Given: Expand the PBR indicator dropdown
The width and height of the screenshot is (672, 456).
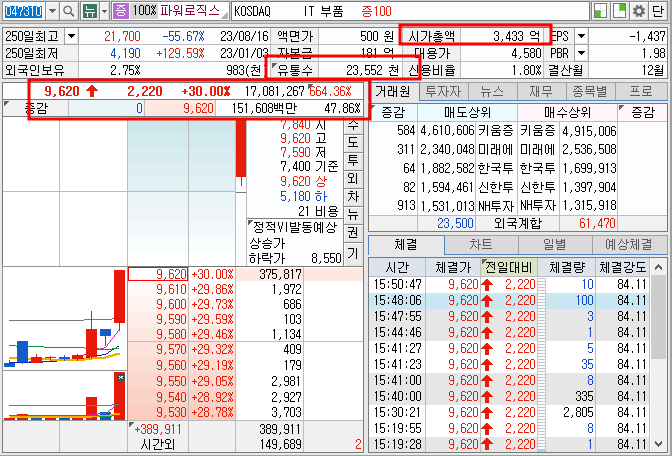Looking at the screenshot, I should tap(581, 54).
